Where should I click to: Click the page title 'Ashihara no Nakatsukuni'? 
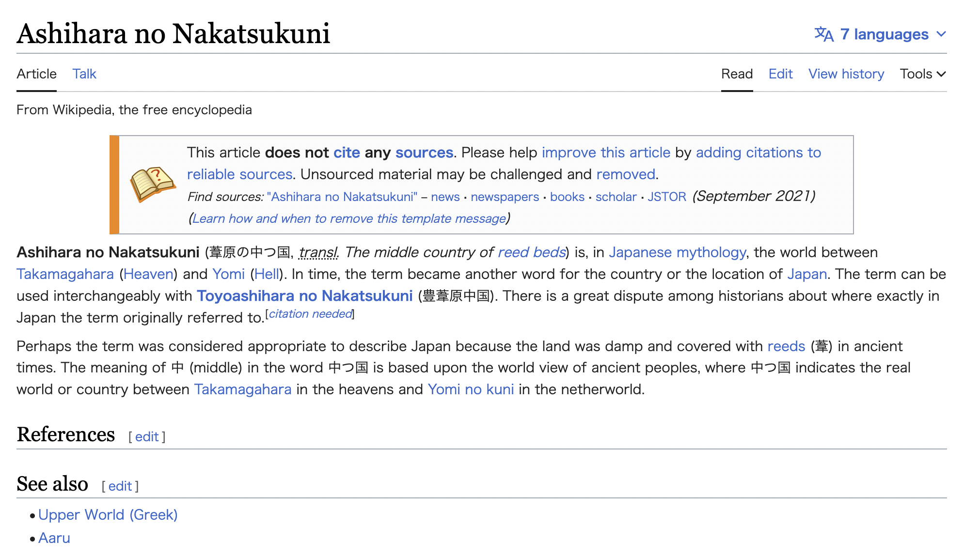(173, 33)
